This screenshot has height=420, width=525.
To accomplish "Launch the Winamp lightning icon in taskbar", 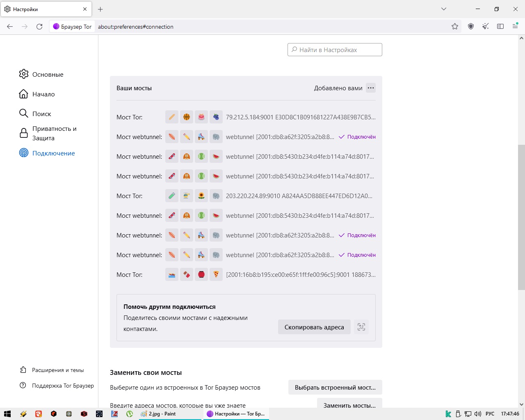I will point(23,414).
